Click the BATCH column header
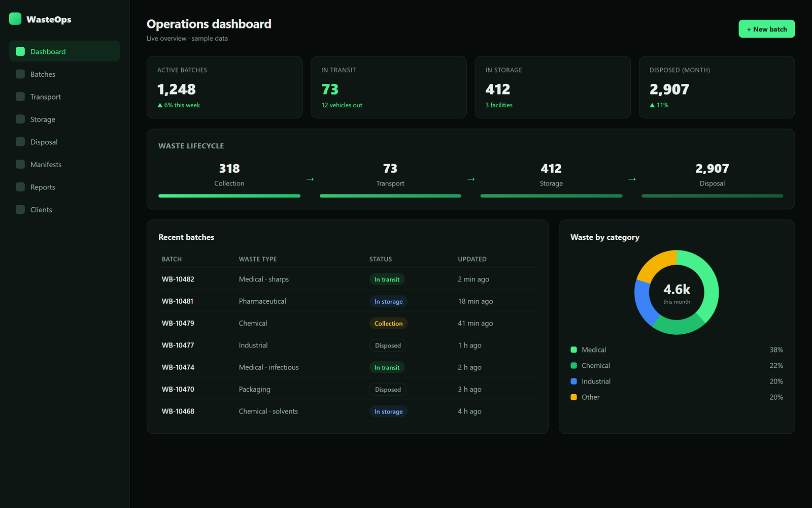This screenshot has width=812, height=508. [x=172, y=259]
